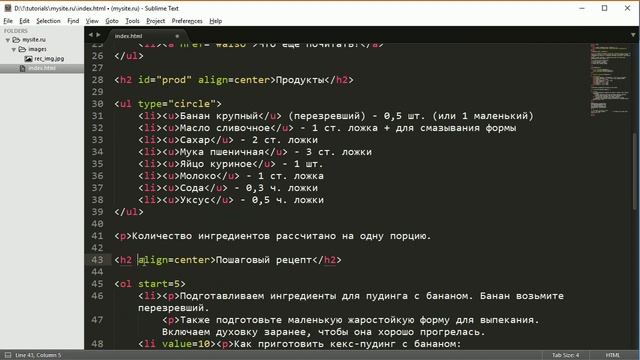Open the File menu
Screen dimensions: 640x360
click(x=8, y=21)
